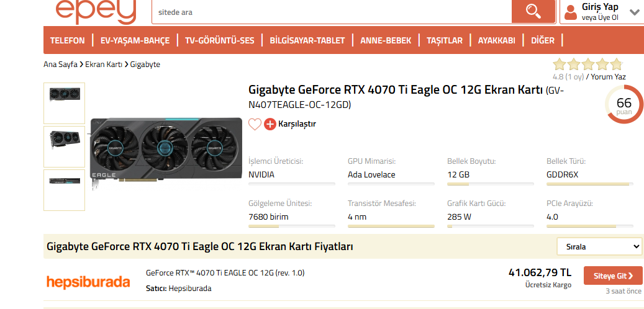Click the red plus compare icon
644x309 pixels.
pos(270,124)
